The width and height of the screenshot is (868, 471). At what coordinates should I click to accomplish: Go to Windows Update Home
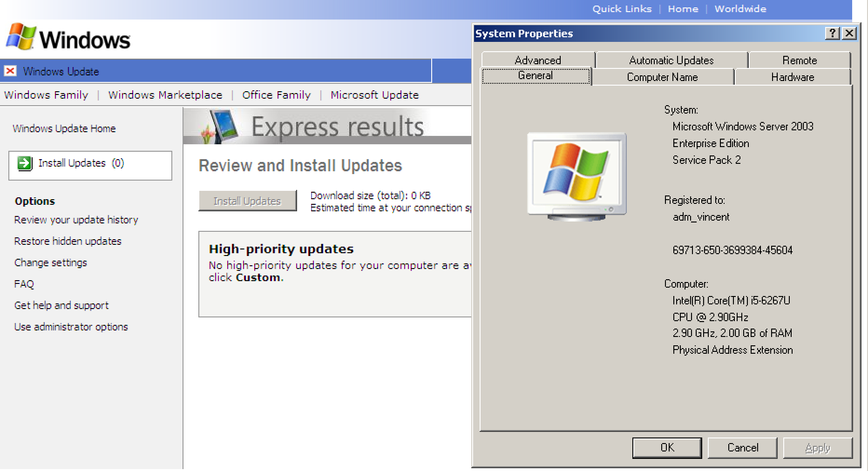point(64,128)
